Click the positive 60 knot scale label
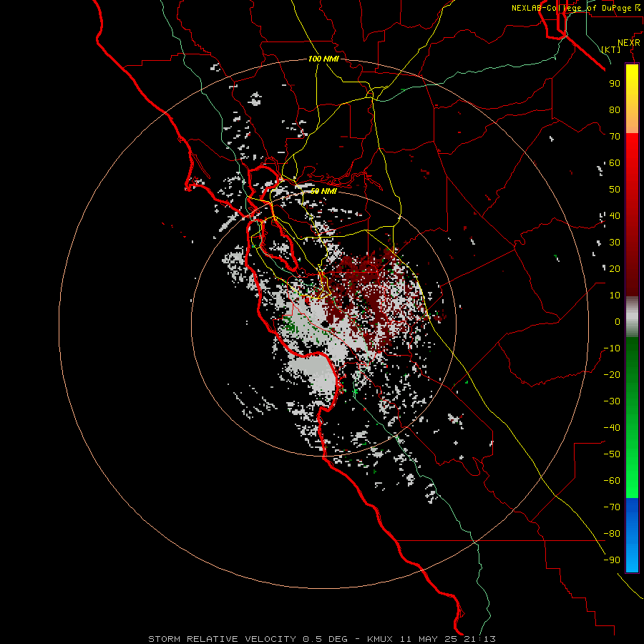Viewport: 644px width, 644px height. 615,163
